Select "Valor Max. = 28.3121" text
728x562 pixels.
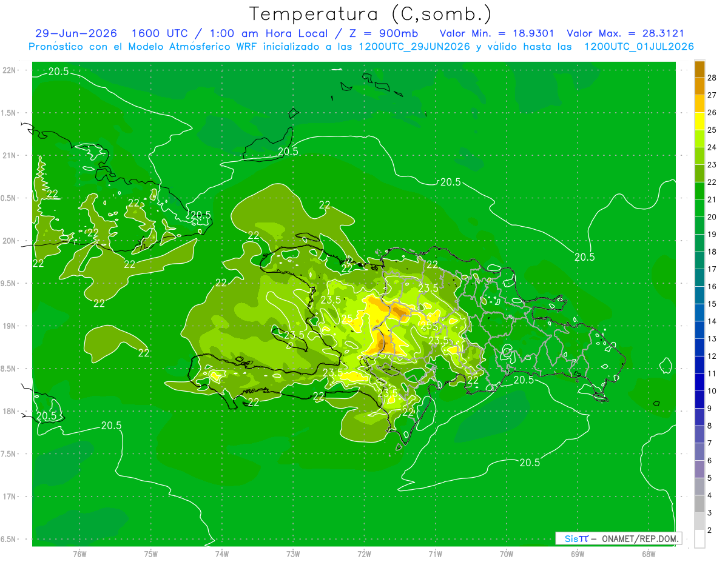(625, 34)
